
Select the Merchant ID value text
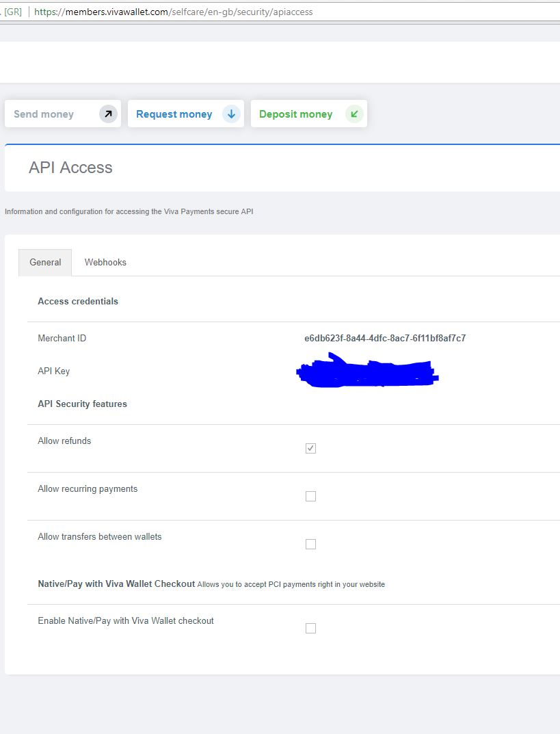point(384,338)
